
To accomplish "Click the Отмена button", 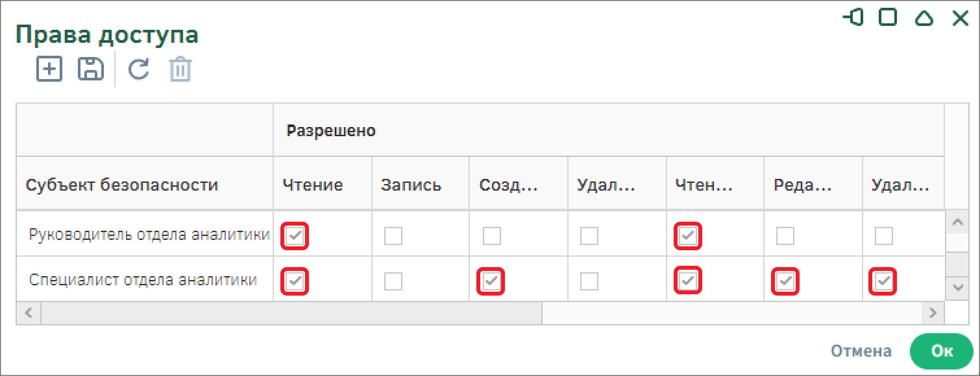I will coord(861,351).
